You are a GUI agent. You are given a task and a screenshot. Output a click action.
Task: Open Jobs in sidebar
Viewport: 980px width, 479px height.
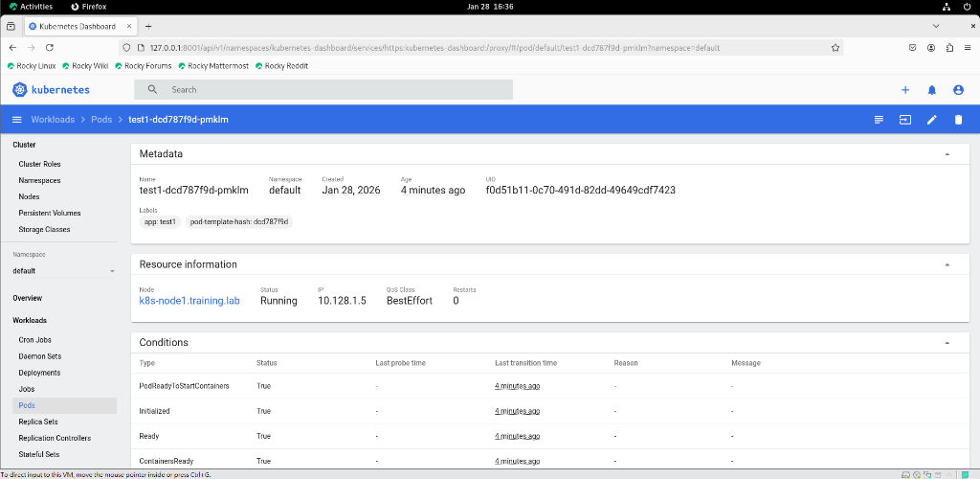tap(26, 389)
